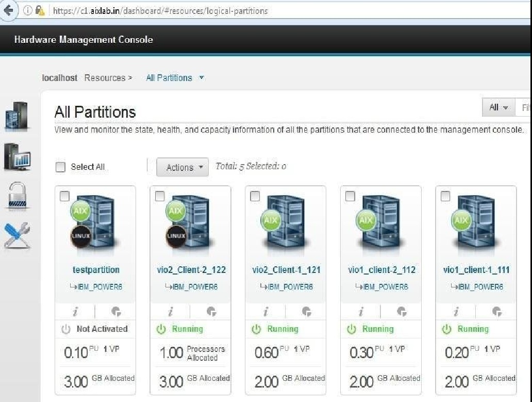Expand the All Partitions breadcrumb dropdown
This screenshot has width=532, height=402.
pyautogui.click(x=202, y=78)
